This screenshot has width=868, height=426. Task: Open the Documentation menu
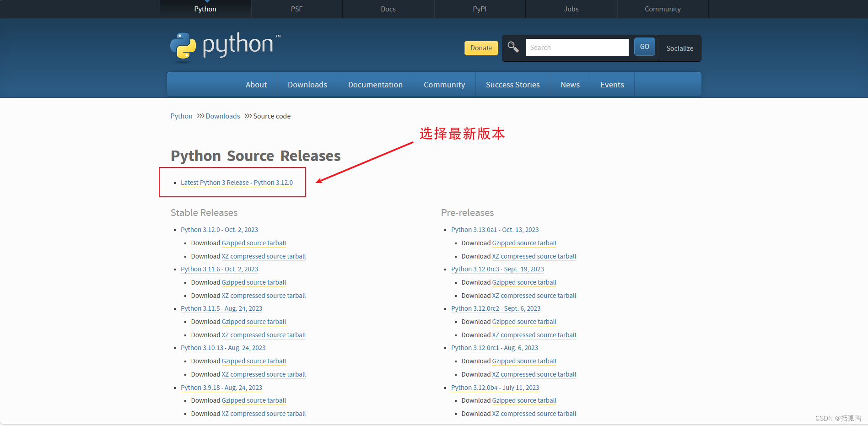375,84
